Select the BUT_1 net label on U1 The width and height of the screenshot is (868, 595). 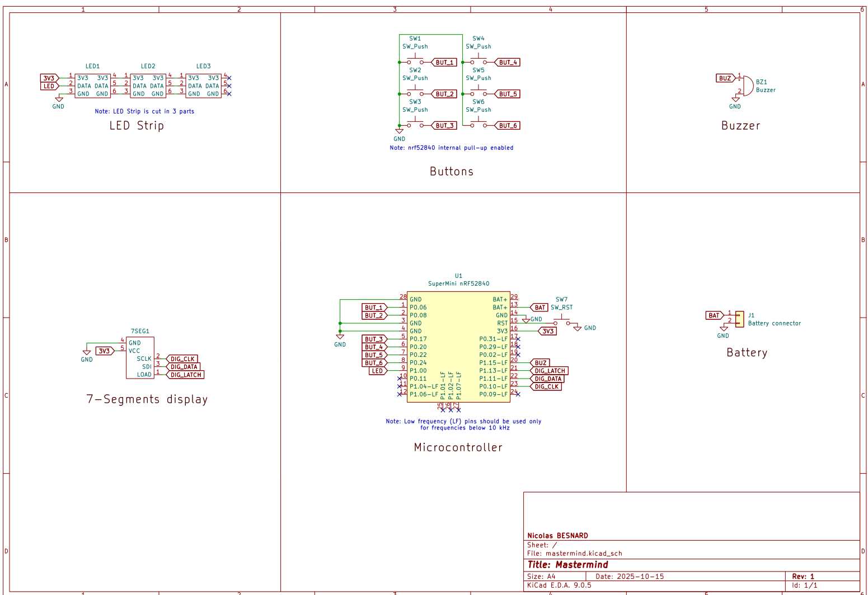374,307
